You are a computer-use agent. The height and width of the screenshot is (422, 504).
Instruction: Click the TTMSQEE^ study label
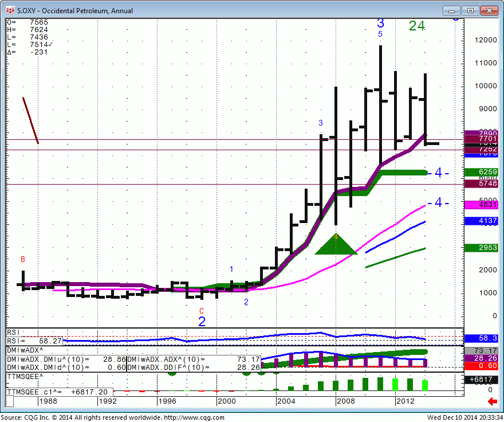25,377
